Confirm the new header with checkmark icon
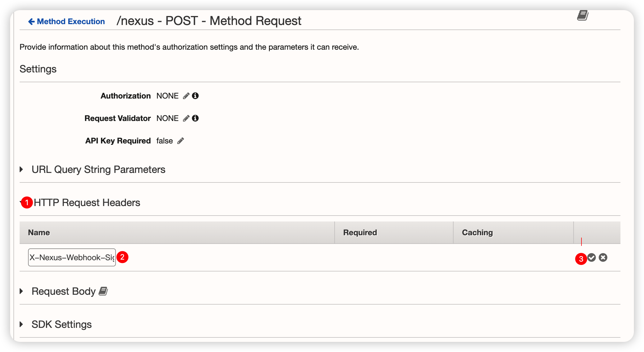This screenshot has height=352, width=644. (592, 257)
